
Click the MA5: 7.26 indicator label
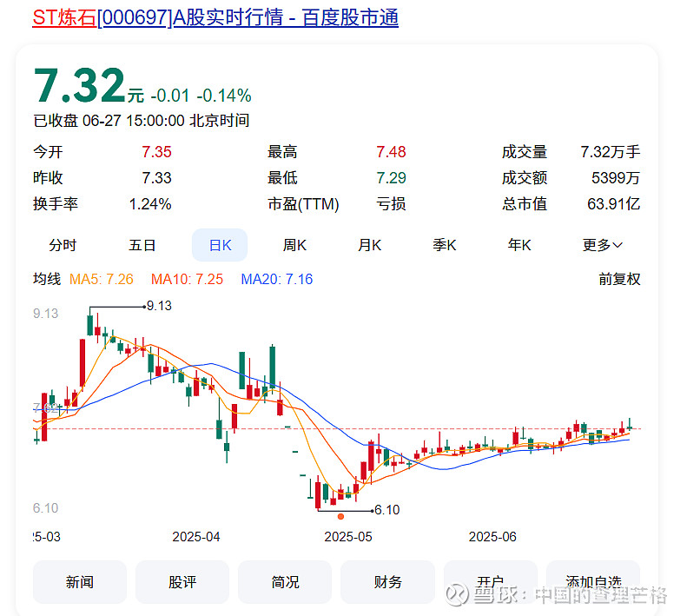[102, 279]
